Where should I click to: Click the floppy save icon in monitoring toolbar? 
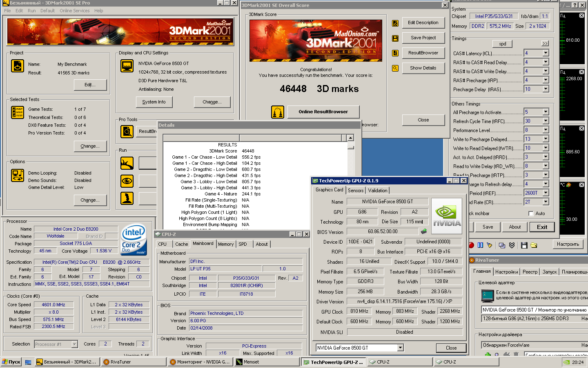coord(524,245)
